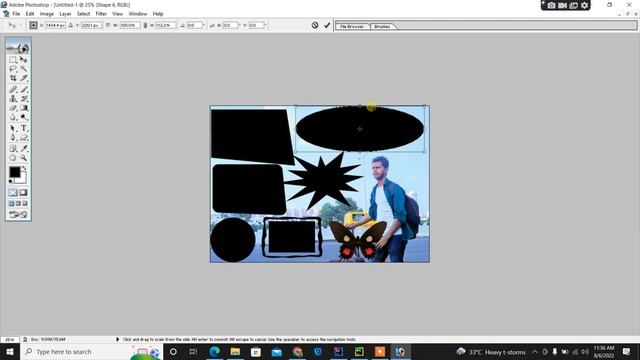Click the taskbar search box
This screenshot has height=360, width=640.
coord(91,352)
